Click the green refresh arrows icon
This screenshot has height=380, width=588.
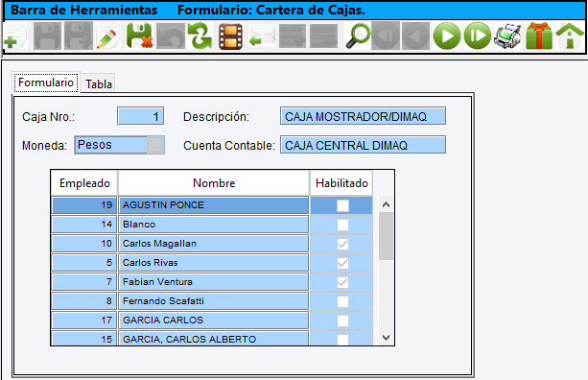tap(200, 36)
